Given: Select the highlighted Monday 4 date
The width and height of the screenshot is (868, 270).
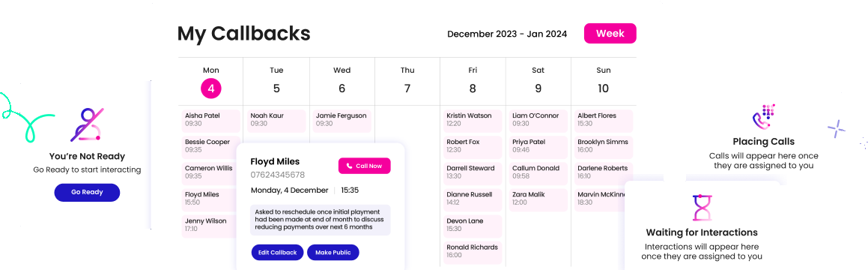Looking at the screenshot, I should [x=210, y=88].
